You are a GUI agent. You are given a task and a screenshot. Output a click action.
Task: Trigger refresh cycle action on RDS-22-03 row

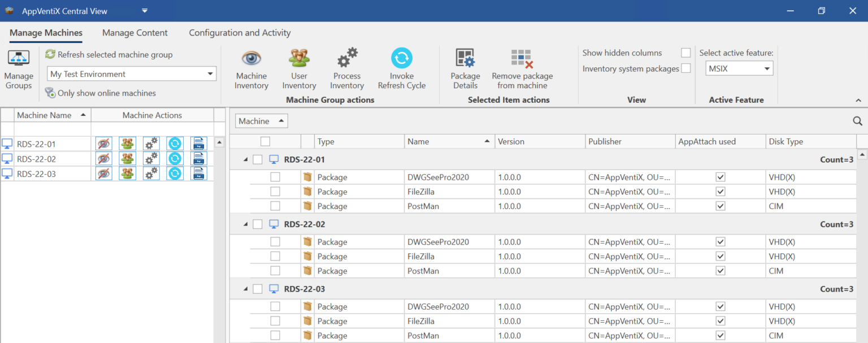tap(175, 173)
